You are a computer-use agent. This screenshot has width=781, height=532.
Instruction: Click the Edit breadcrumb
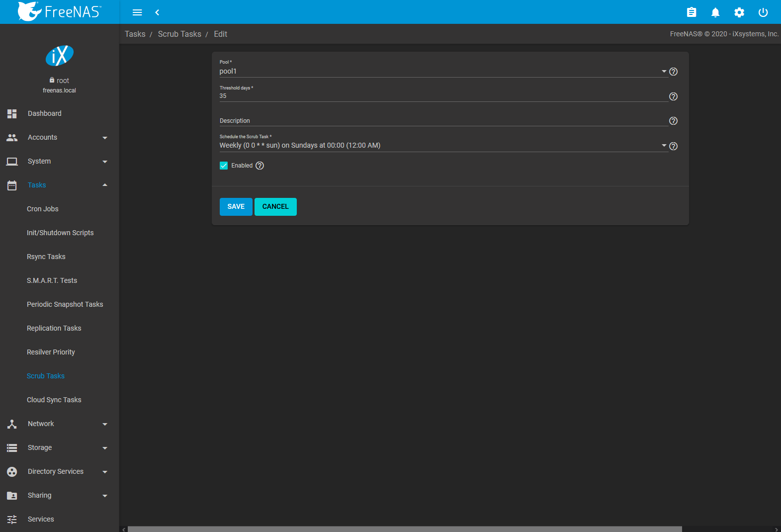[221, 34]
